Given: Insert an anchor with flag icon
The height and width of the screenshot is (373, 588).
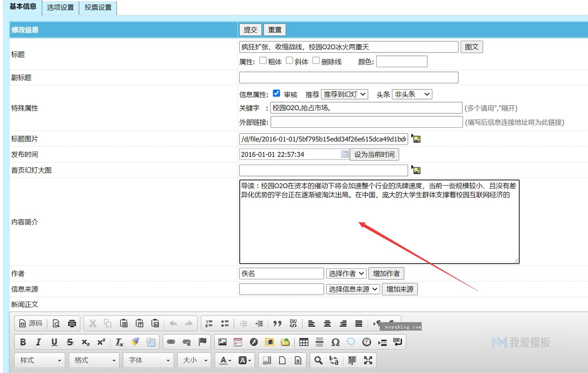Looking at the screenshot, I should (x=202, y=342).
